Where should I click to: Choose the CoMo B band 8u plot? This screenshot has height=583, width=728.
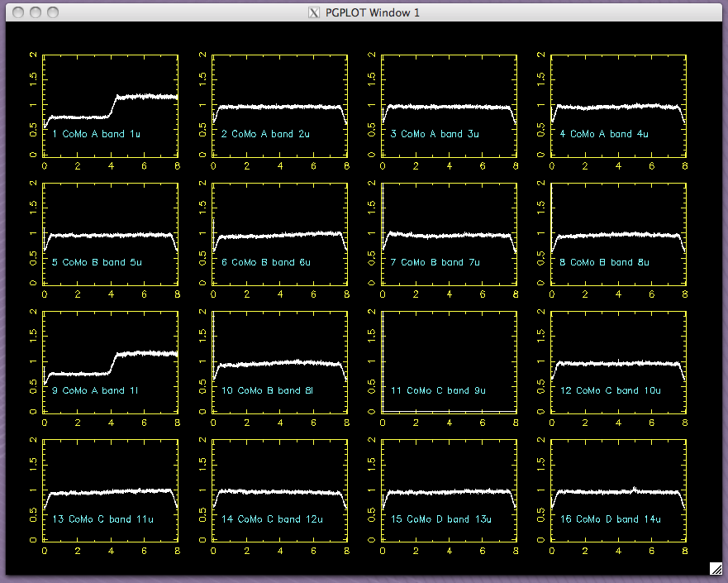point(618,233)
